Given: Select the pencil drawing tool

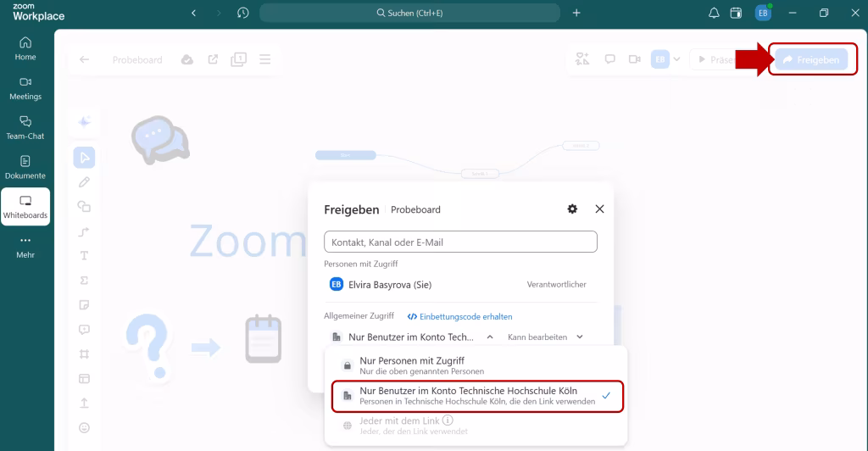Looking at the screenshot, I should coord(84,181).
